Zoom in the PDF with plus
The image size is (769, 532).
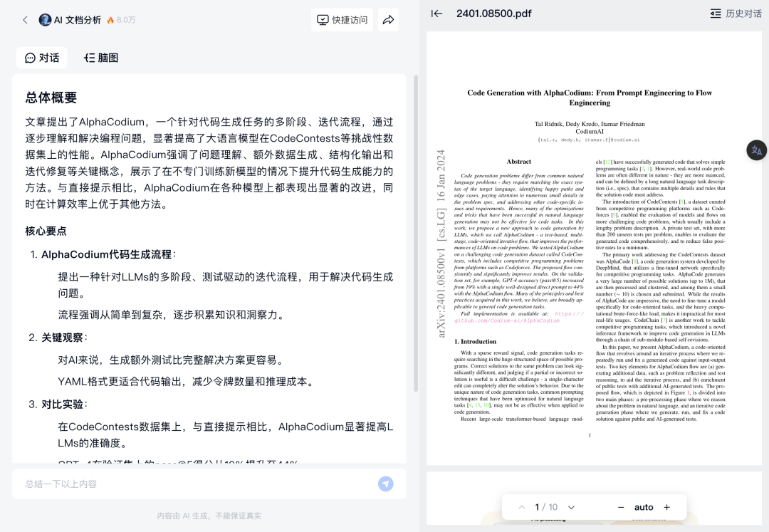667,507
